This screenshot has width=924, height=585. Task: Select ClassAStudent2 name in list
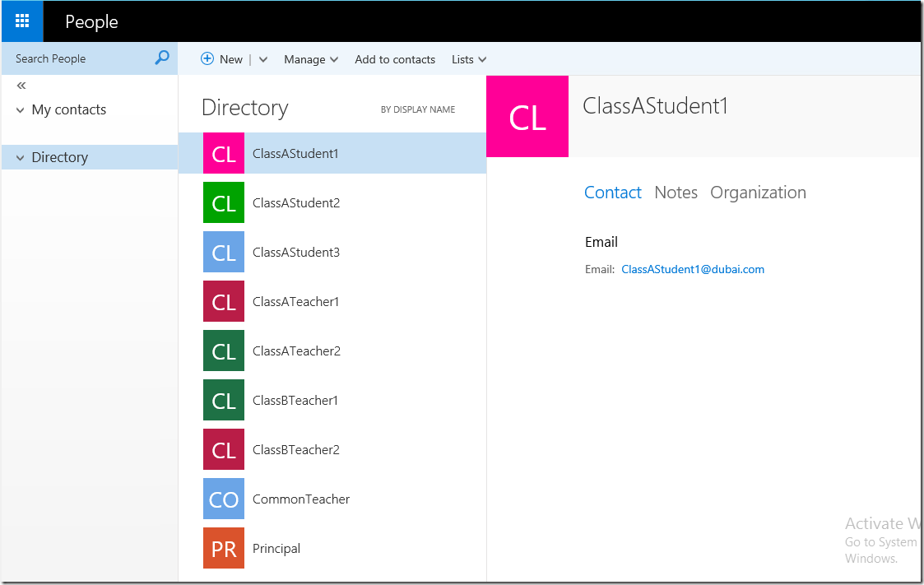point(296,203)
